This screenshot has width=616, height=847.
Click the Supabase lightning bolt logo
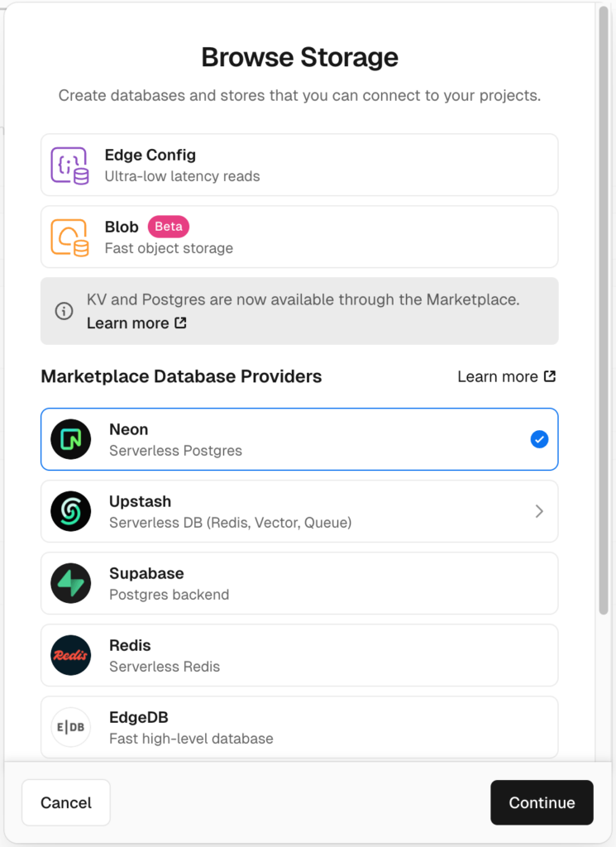(70, 583)
